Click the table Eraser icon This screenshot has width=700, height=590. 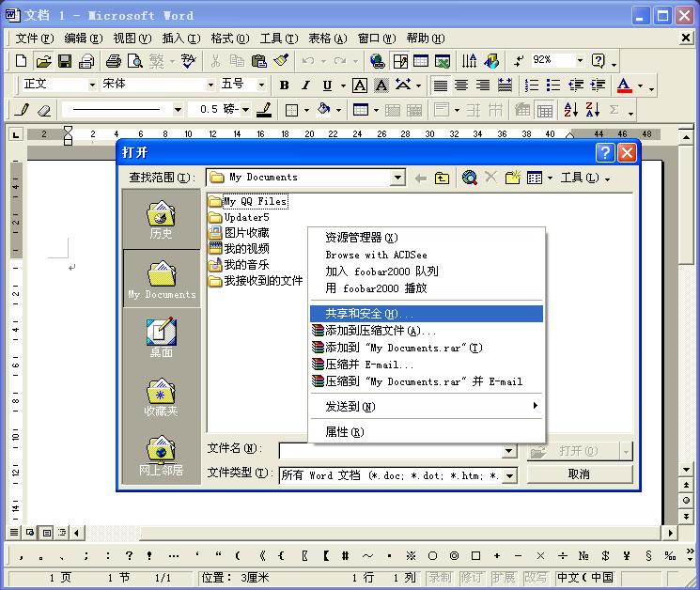click(x=44, y=109)
